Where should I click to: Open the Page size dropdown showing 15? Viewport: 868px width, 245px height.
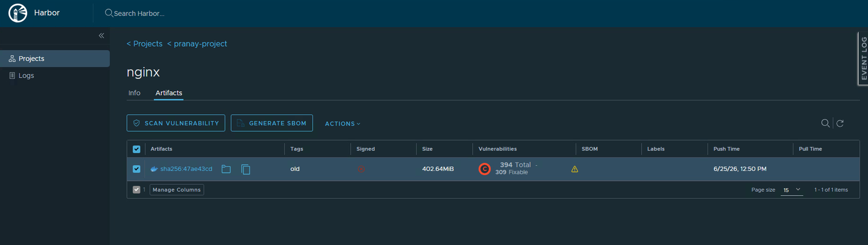click(x=792, y=190)
